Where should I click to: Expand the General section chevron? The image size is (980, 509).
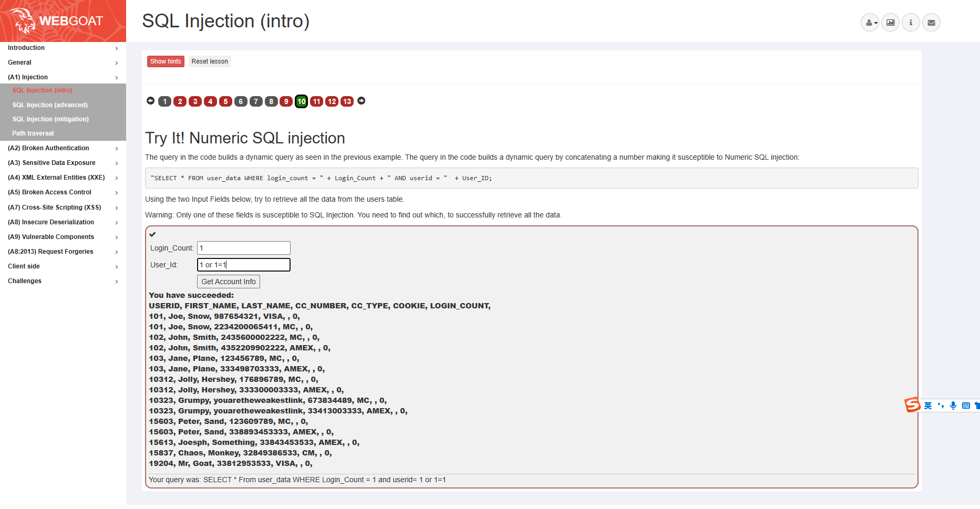[x=117, y=63]
